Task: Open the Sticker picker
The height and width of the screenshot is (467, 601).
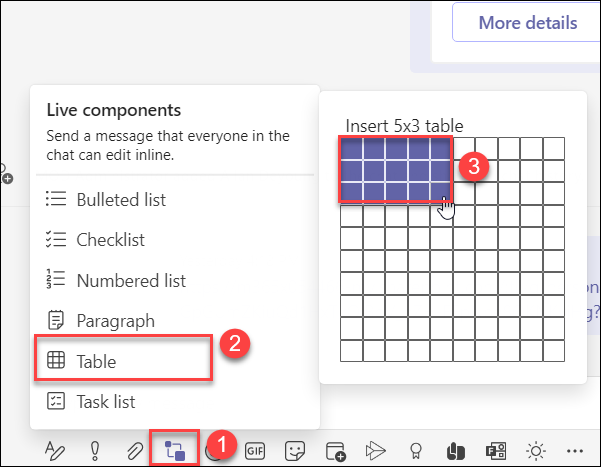Action: tap(294, 450)
